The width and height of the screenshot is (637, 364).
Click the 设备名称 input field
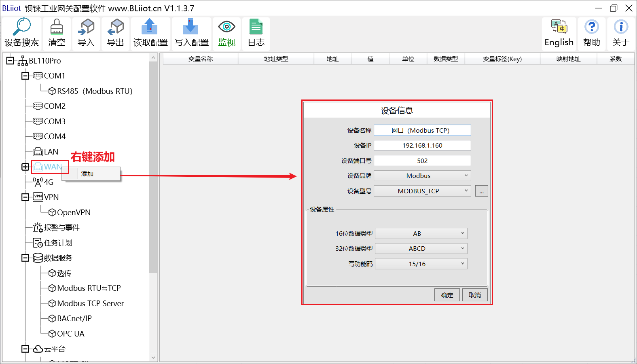pos(422,130)
